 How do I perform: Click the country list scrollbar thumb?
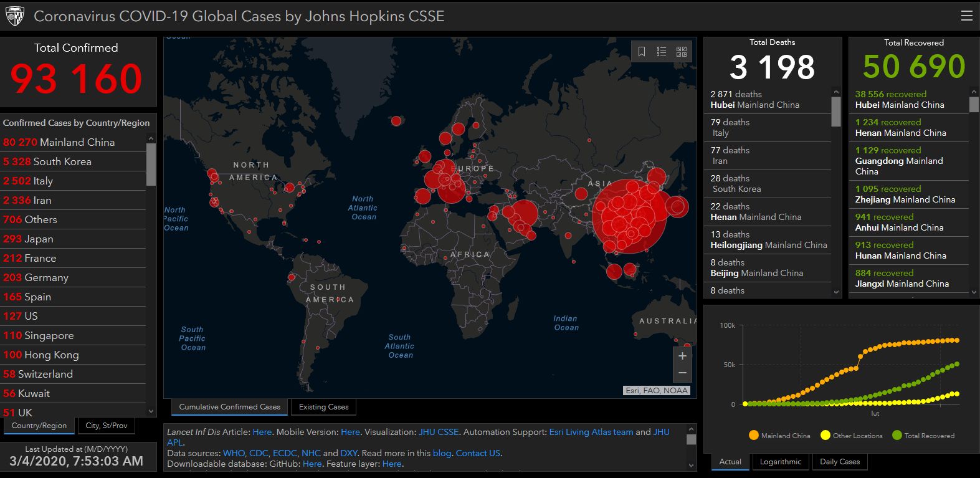tap(151, 165)
